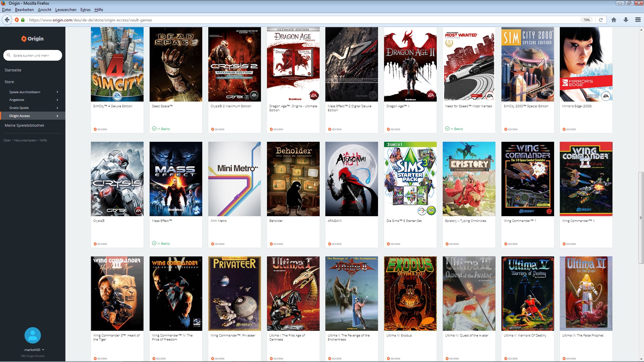Click the site identity padlock icon
This screenshot has height=362, width=644.
(x=23, y=20)
